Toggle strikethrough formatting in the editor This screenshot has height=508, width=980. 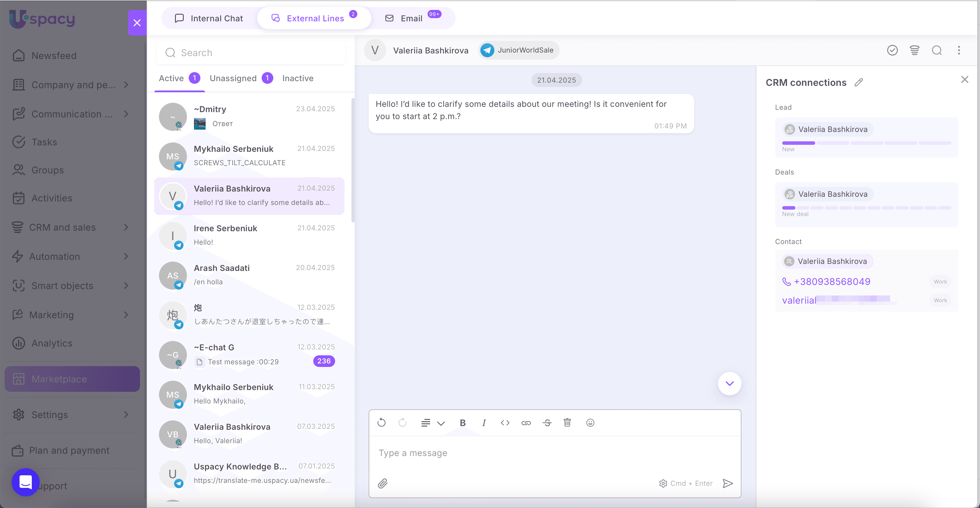click(x=547, y=423)
